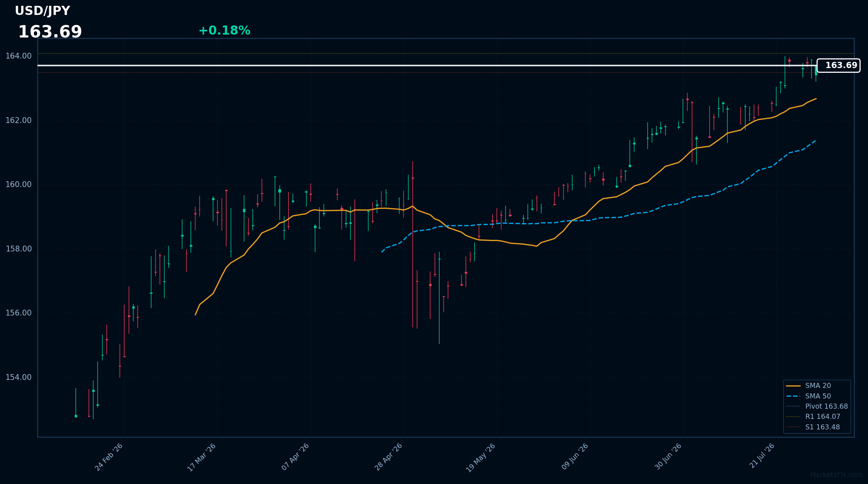868x484 pixels.
Task: Click the 162.00 y-axis label
Action: [19, 120]
